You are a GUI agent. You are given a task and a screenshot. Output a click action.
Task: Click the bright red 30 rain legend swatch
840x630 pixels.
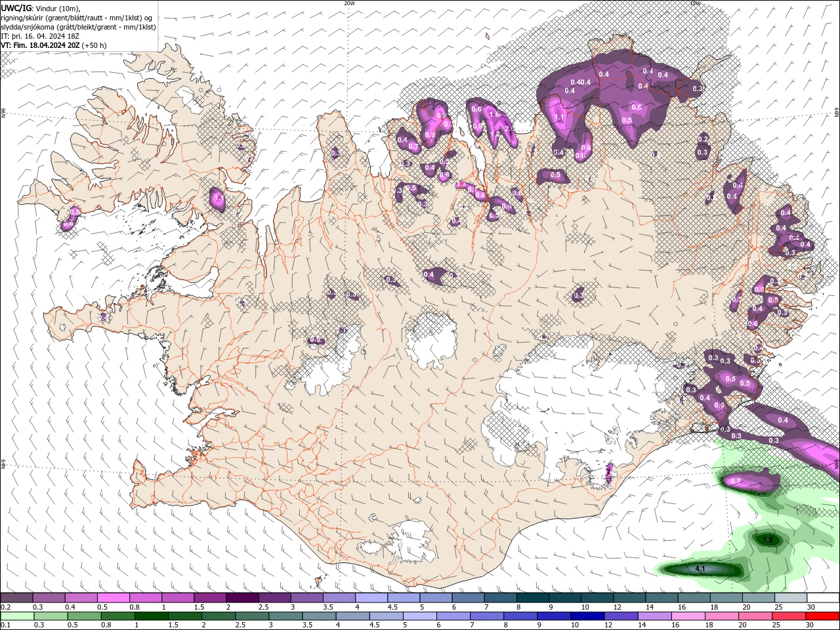point(823,616)
